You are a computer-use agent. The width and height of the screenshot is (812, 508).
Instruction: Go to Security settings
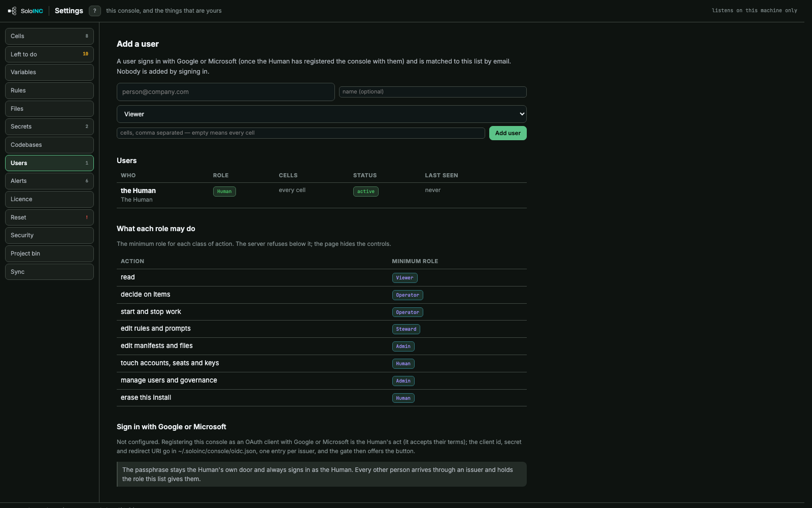point(49,235)
